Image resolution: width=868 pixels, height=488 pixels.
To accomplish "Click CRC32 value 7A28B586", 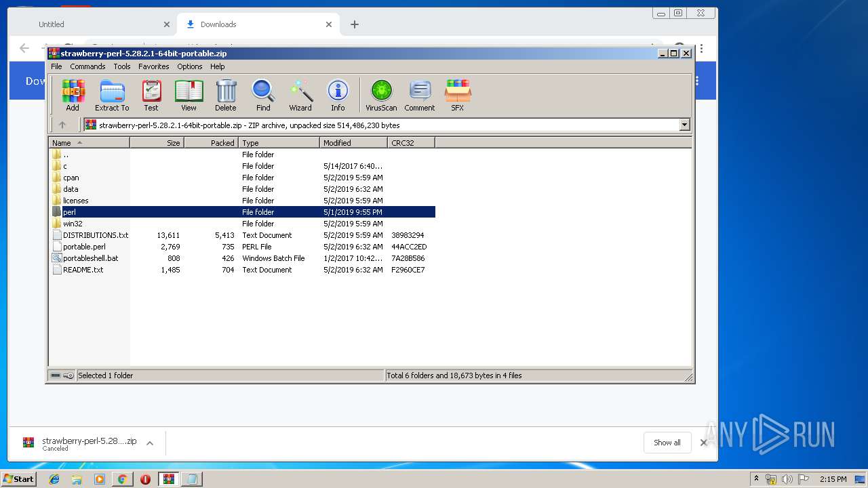I will [x=408, y=258].
